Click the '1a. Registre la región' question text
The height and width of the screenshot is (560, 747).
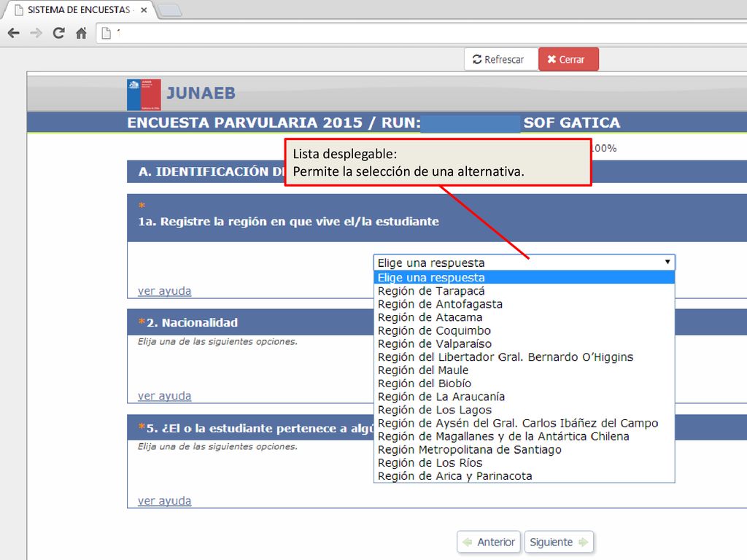pos(288,222)
